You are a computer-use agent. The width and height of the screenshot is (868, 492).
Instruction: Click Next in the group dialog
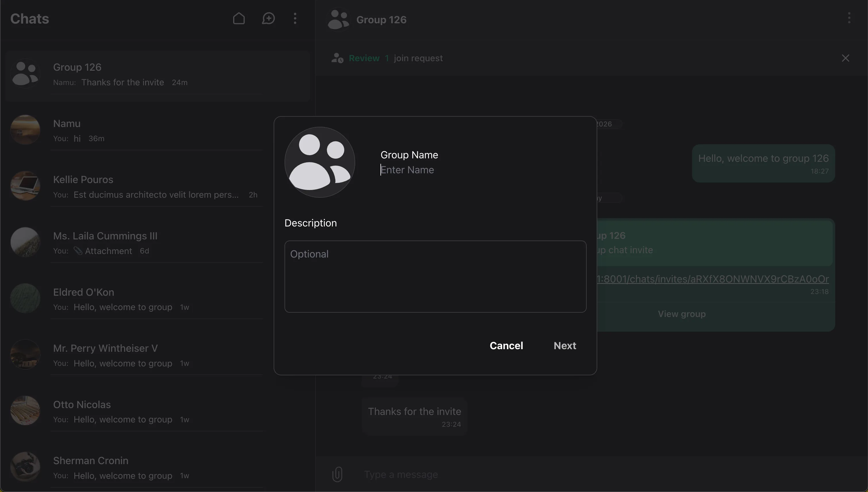tap(565, 345)
